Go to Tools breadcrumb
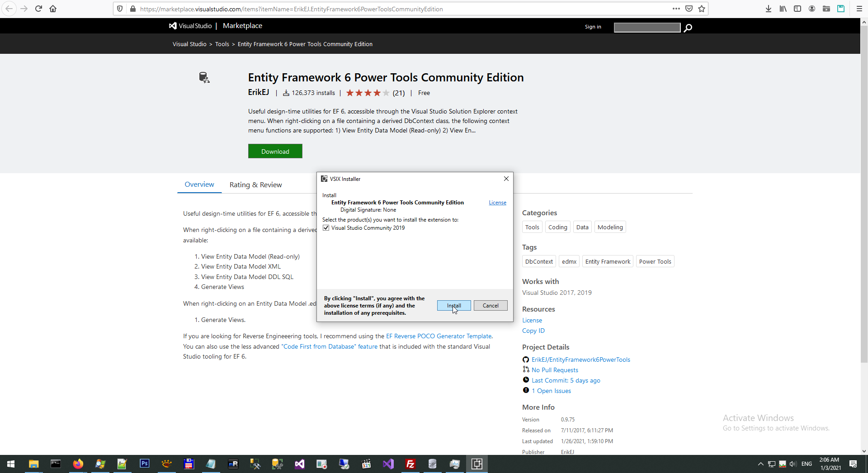 point(222,44)
